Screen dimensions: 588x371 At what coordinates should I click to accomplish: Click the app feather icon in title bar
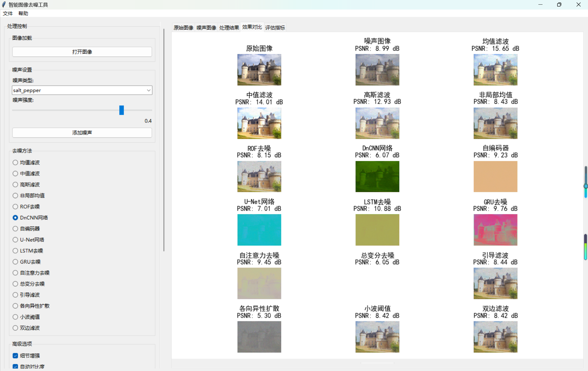[x=4, y=5]
